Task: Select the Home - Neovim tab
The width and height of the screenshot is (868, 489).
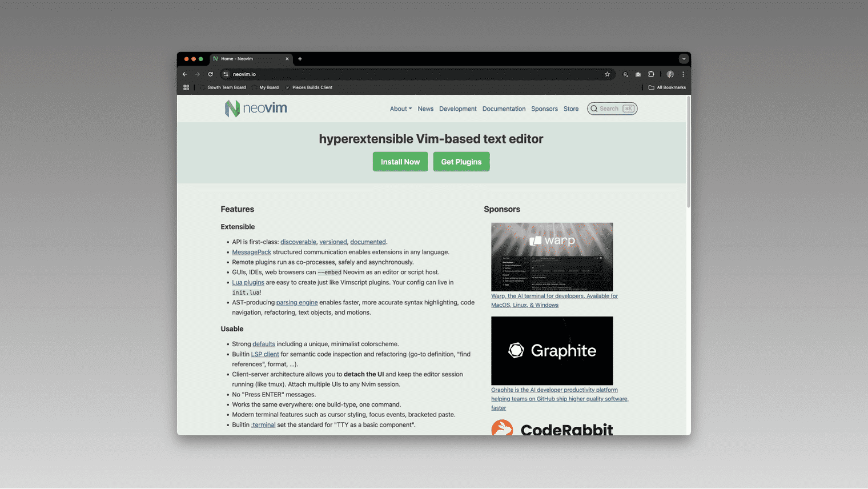Action: click(251, 59)
